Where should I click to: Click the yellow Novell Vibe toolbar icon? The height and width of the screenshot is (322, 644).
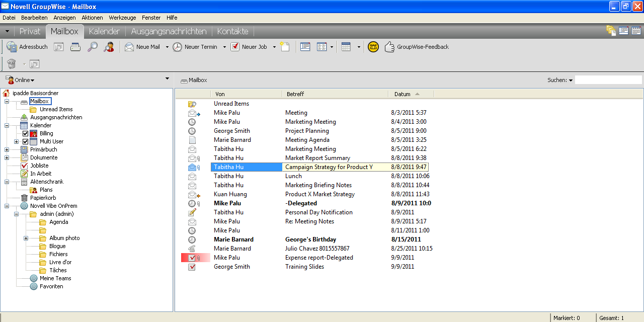coord(373,47)
